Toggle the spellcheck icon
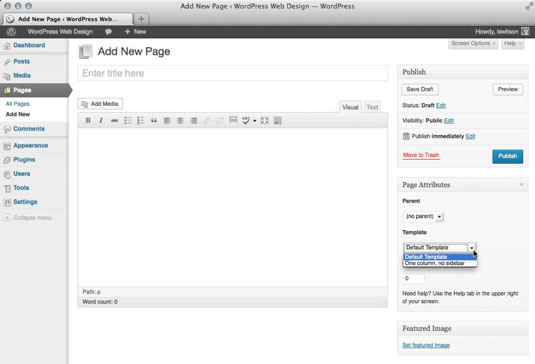This screenshot has width=535, height=364. pyautogui.click(x=246, y=120)
